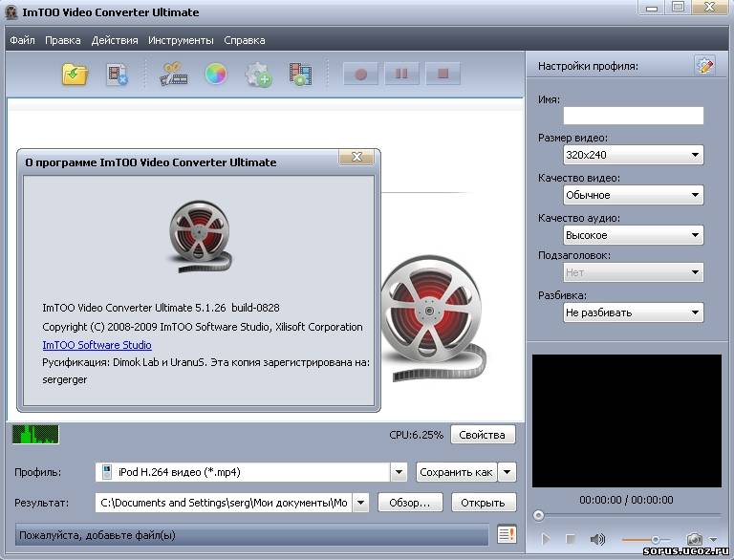
Task: Click the ImTOO version 5.1.26 text
Action: (x=161, y=308)
